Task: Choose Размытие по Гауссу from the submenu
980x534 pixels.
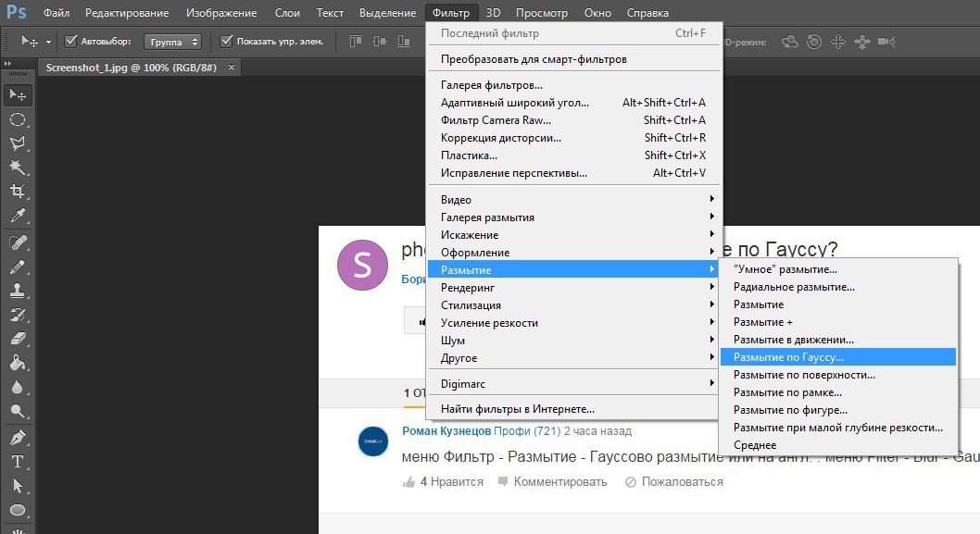Action: point(838,356)
